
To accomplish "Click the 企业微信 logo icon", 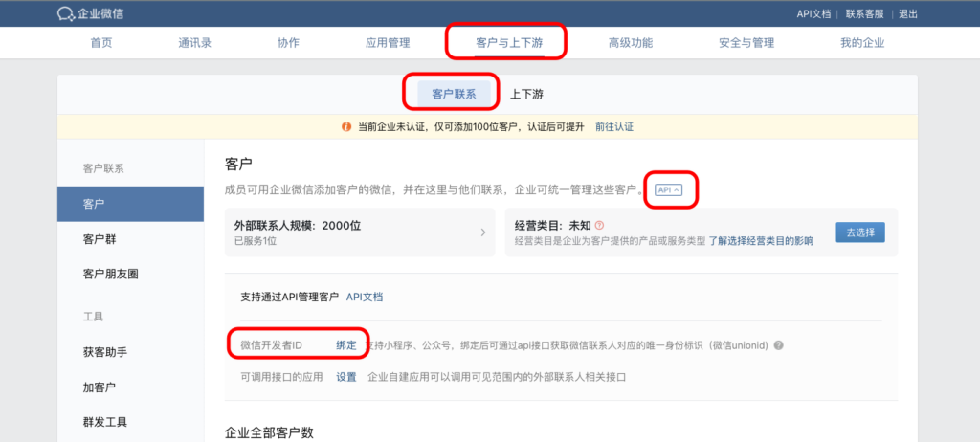I will (x=65, y=13).
